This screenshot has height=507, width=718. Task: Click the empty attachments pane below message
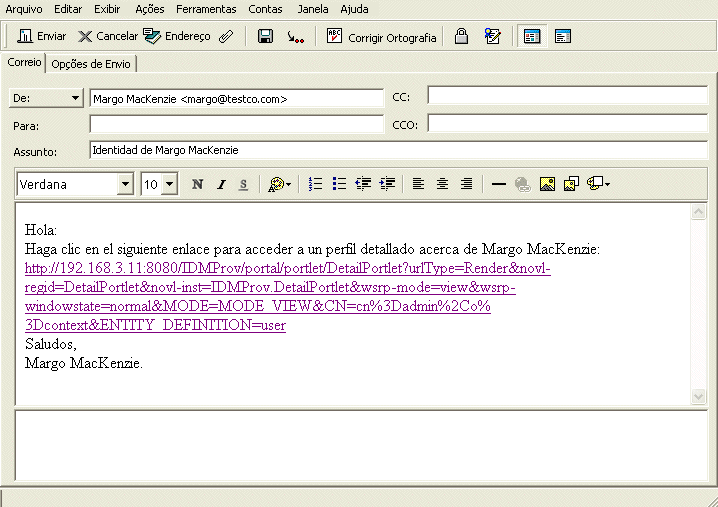click(361, 445)
